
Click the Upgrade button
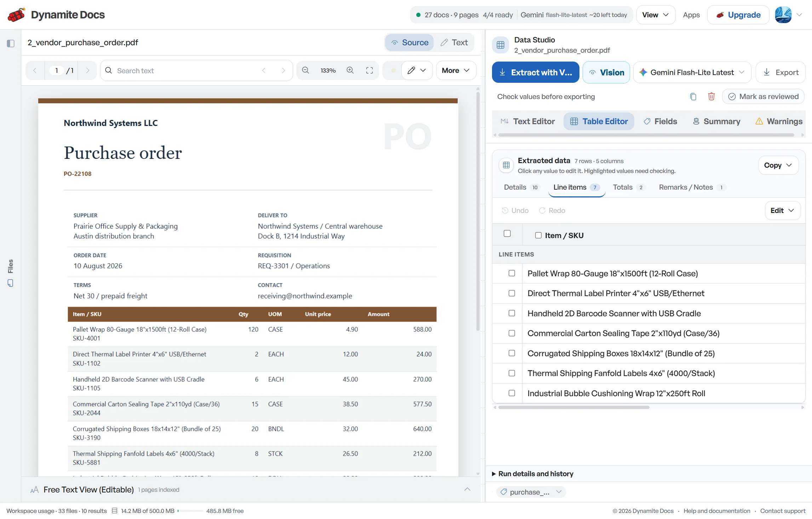738,15
